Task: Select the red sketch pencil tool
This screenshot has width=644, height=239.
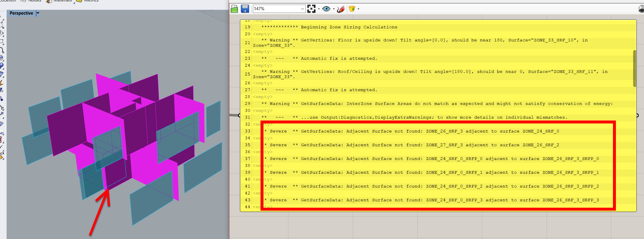Action: click(340, 9)
